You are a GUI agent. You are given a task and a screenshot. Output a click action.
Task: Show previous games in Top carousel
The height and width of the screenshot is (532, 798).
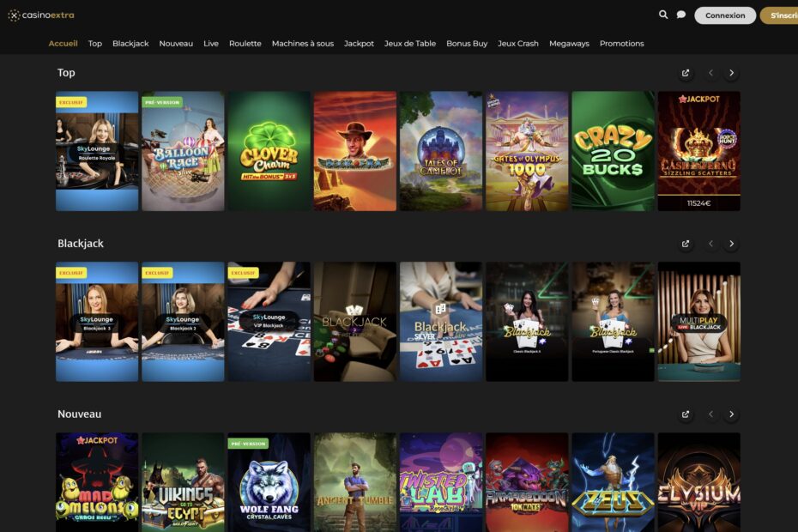711,73
